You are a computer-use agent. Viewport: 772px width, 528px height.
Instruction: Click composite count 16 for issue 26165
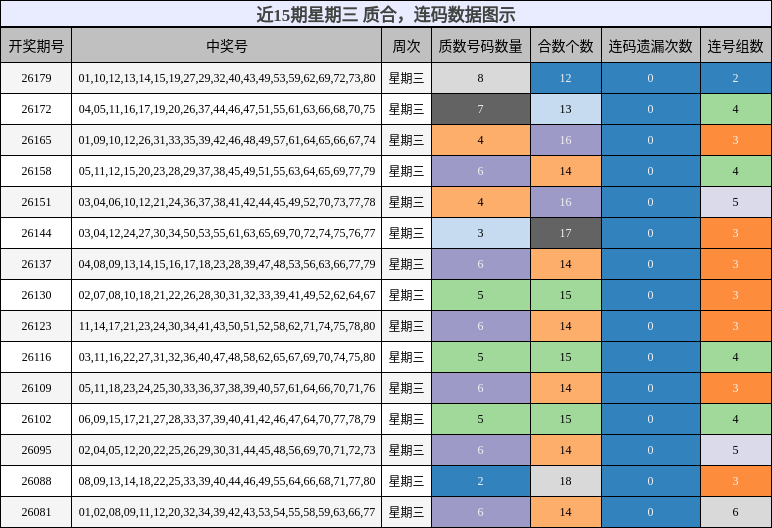(565, 140)
